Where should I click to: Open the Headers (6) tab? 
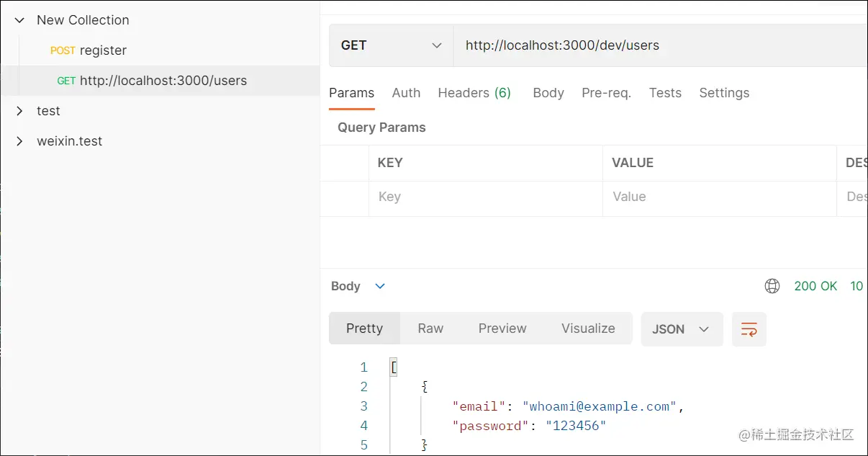click(474, 93)
